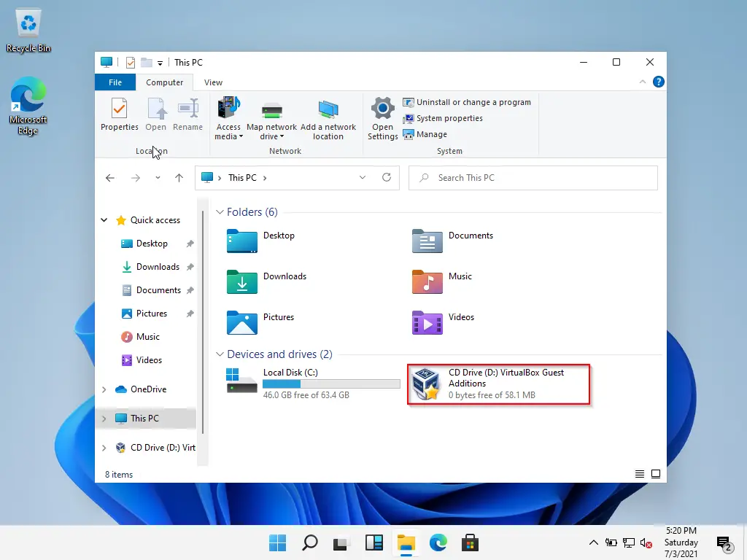747x560 pixels.
Task: Select the Videos folder in Folders
Action: point(443,323)
